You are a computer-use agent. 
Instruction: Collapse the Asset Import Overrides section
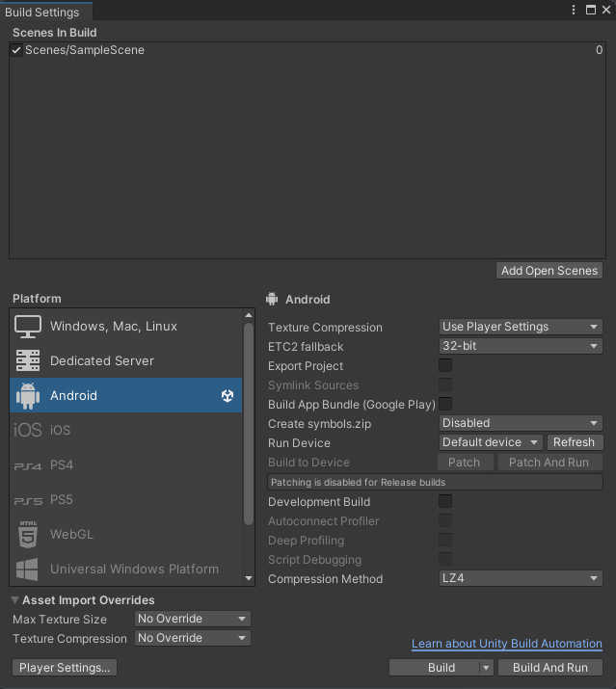pos(15,599)
